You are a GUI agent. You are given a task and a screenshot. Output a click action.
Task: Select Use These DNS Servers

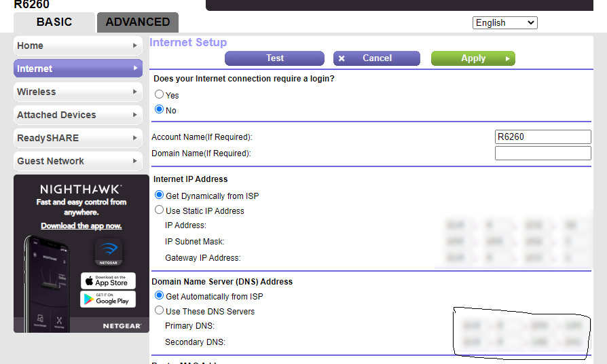click(x=159, y=310)
